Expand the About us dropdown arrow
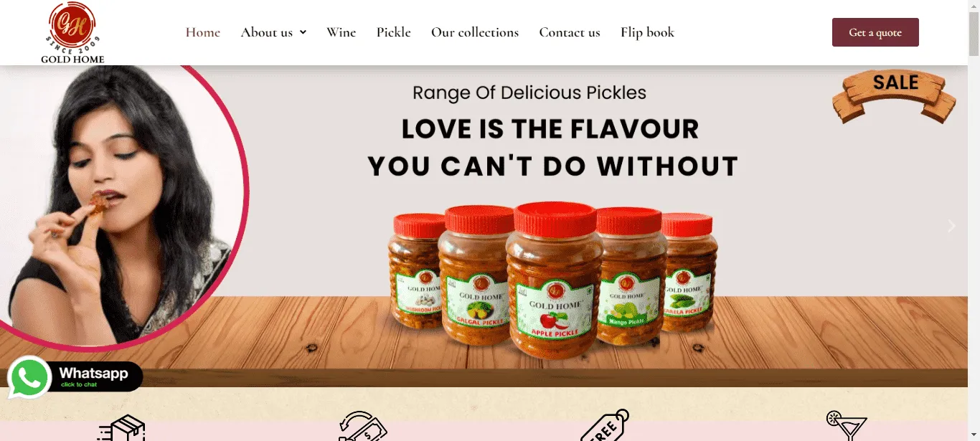The height and width of the screenshot is (441, 980). click(x=303, y=32)
